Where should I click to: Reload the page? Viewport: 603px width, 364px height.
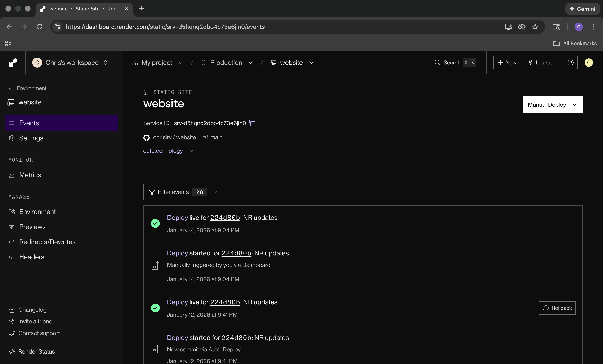click(x=39, y=27)
